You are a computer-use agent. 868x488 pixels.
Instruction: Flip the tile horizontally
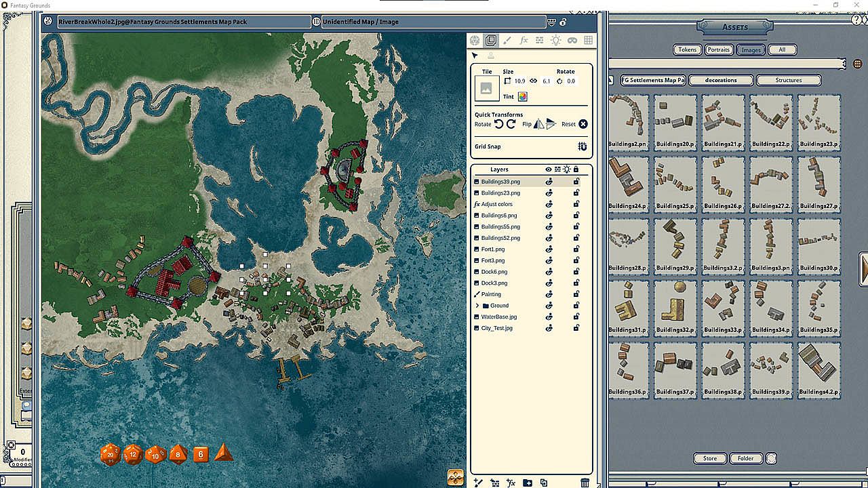coord(538,124)
